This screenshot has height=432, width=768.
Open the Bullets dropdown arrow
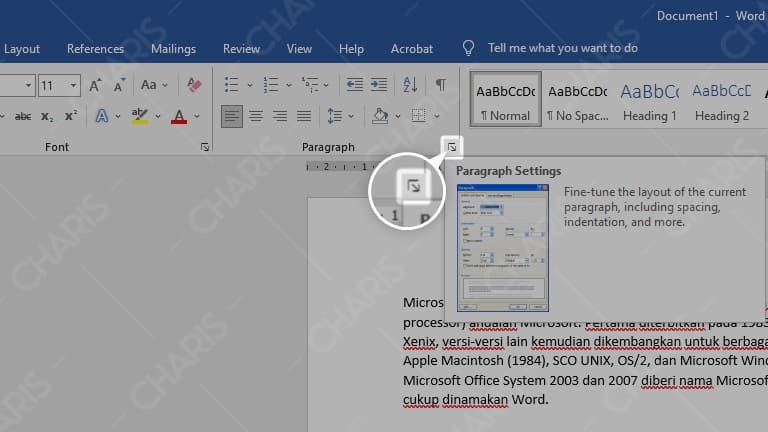(250, 85)
